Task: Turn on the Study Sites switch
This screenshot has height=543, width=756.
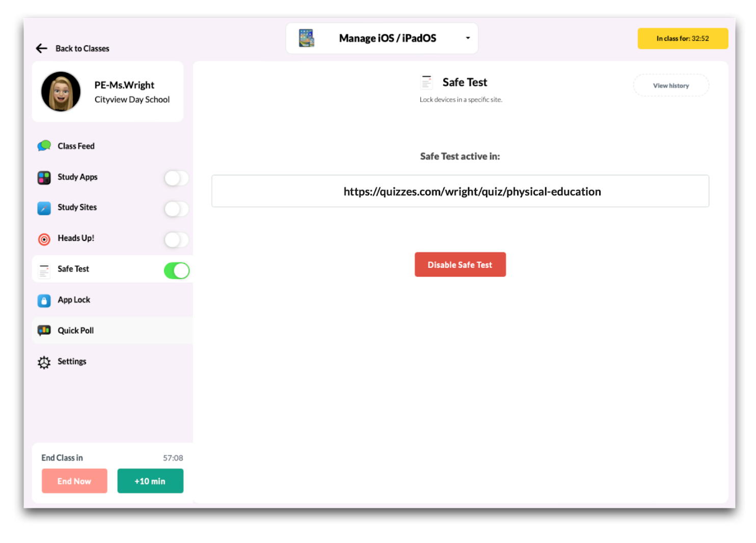Action: (176, 209)
